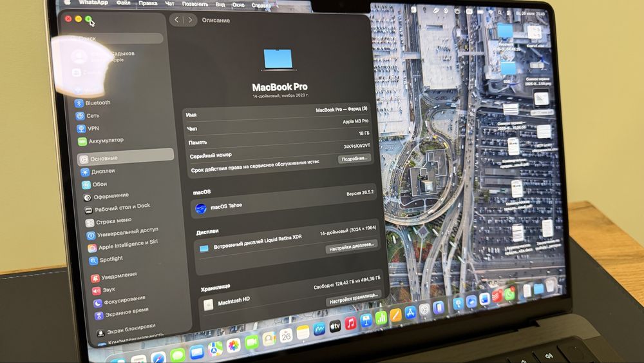Select Фокусирование in the sidebar
Image resolution: width=644 pixels, height=363 pixels.
[x=119, y=300]
